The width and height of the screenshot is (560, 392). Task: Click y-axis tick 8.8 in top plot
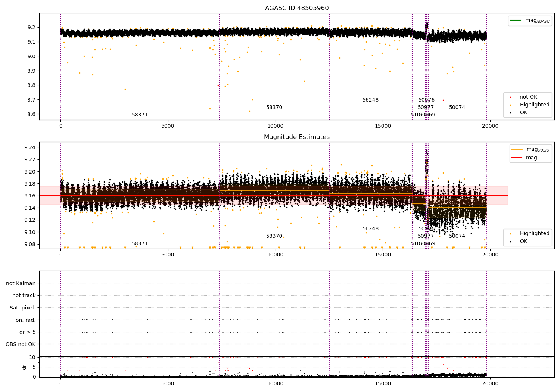(x=31, y=85)
